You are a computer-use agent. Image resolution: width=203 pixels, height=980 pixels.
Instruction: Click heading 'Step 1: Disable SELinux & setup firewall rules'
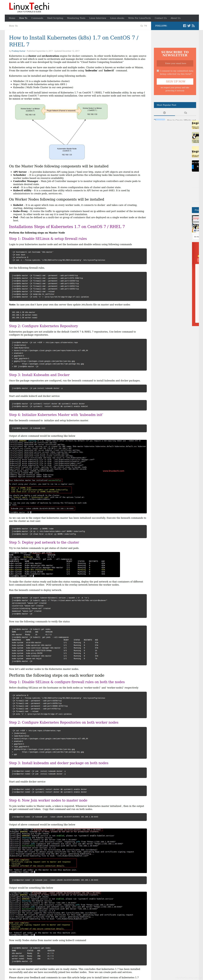click(48, 239)
